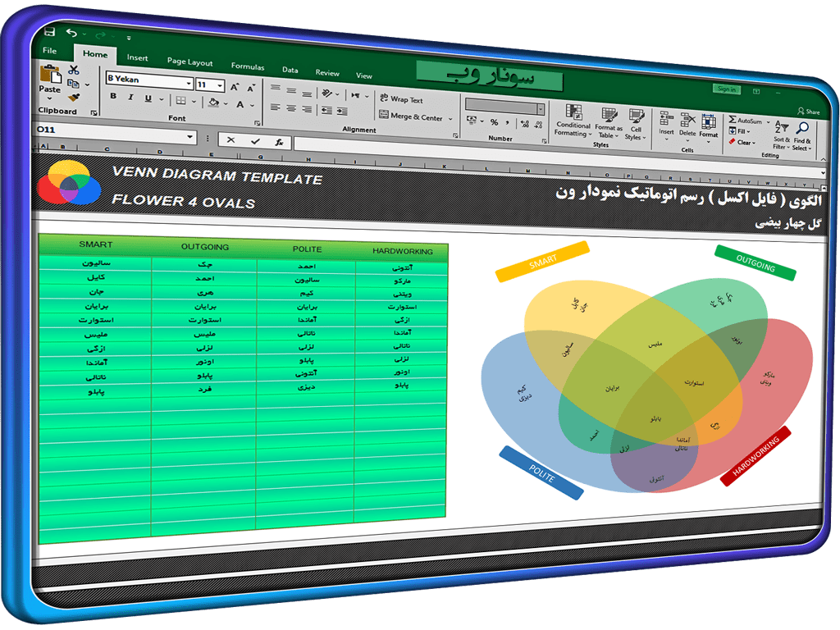Viewport: 840px width, 630px height.
Task: Click the Undo arrow icon
Action: pos(71,33)
